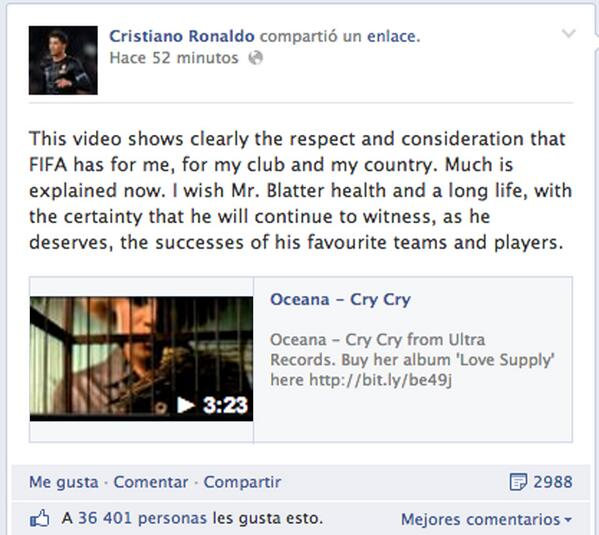This screenshot has height=535, width=599.
Task: Click the thumbs-up likes icon
Action: click(40, 518)
